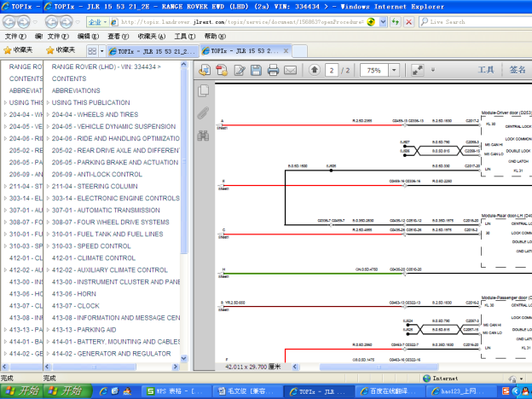This screenshot has height=399, width=532.
Task: Open the 75% zoom dropdown arrow
Action: 394,70
